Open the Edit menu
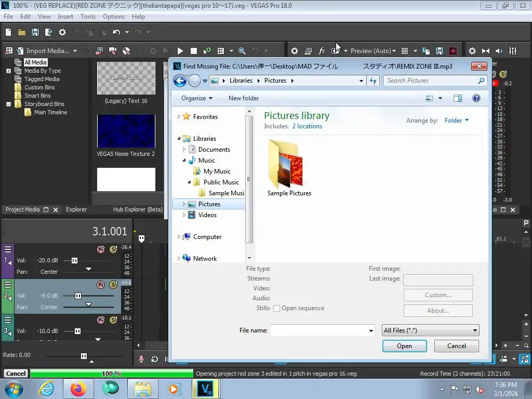This screenshot has height=399, width=532. click(x=25, y=17)
